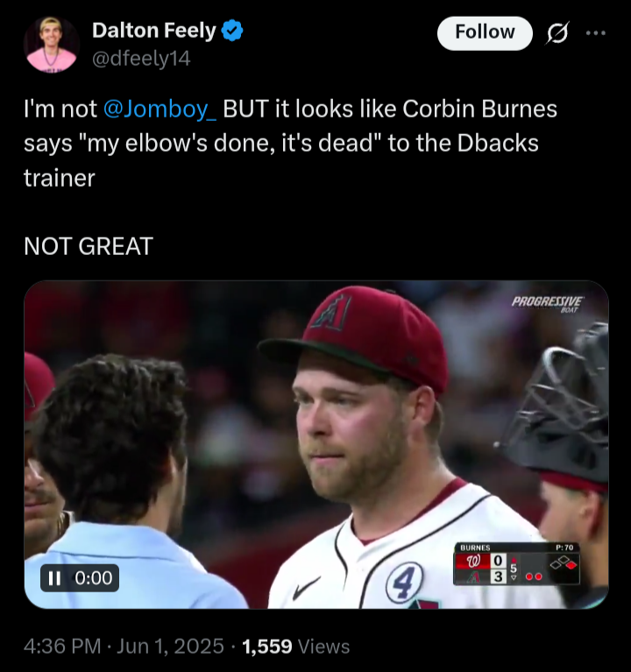Open the three-dot more options menu
Viewport: 631px width, 672px height.
(596, 32)
